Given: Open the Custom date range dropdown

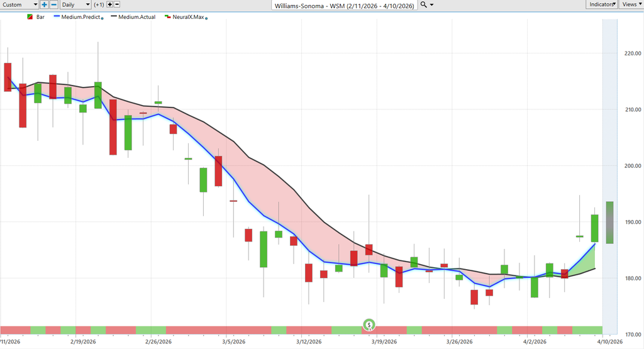Looking at the screenshot, I should pos(19,4).
